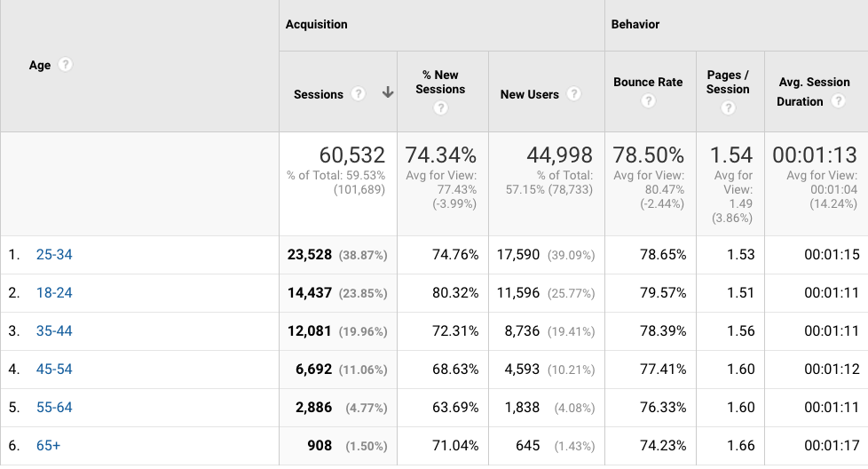The width and height of the screenshot is (868, 469).
Task: Drill into the 45-54 age group
Action: (54, 370)
